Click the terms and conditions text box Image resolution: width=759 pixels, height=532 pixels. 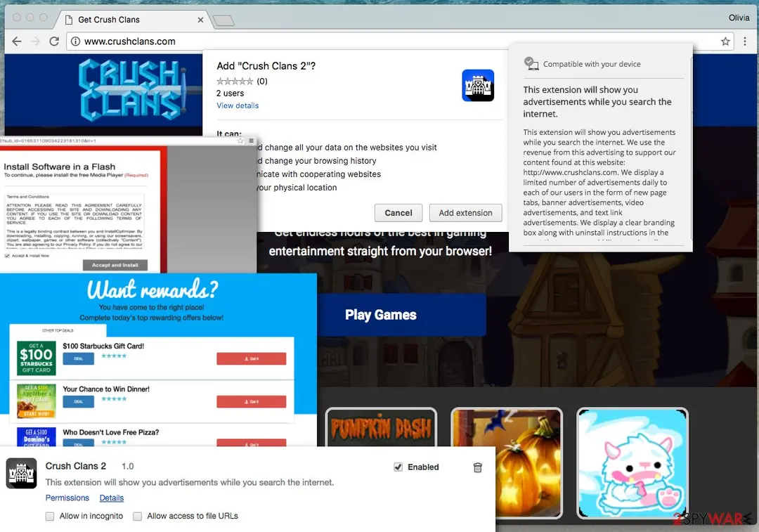(74, 221)
